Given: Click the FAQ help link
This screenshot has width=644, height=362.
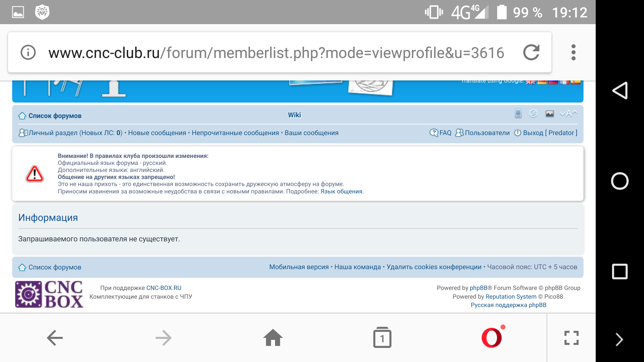Looking at the screenshot, I should 445,133.
